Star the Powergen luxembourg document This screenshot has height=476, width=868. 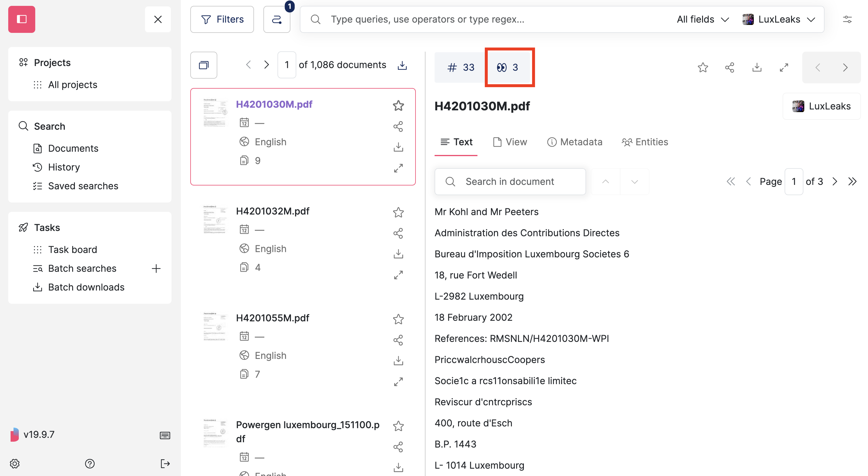click(398, 426)
